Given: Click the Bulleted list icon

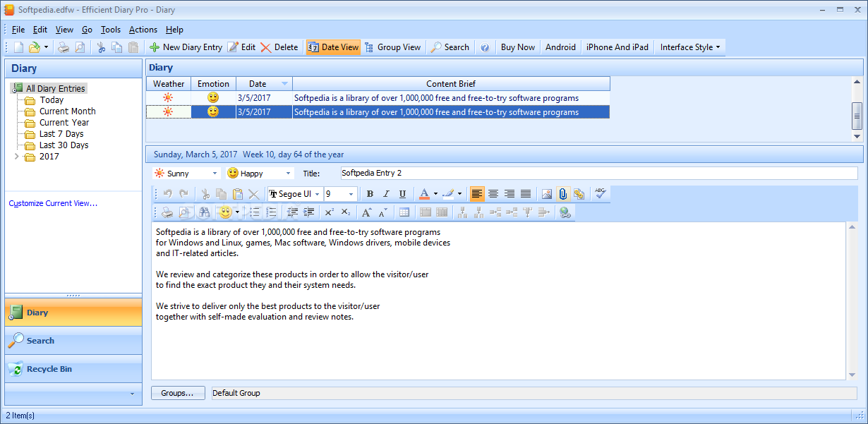Looking at the screenshot, I should pyautogui.click(x=255, y=212).
